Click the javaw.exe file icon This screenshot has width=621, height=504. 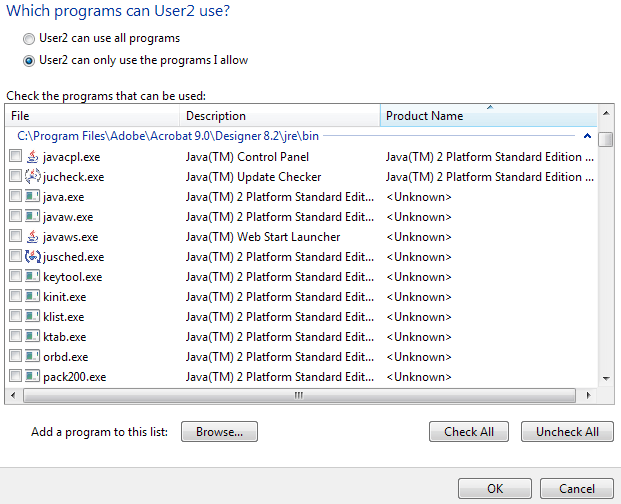32,217
